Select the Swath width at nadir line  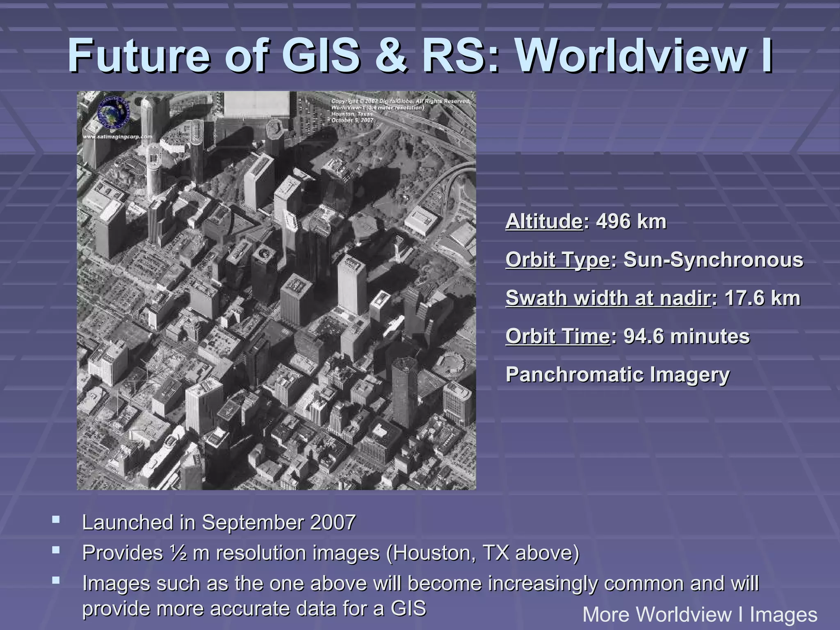pos(653,298)
